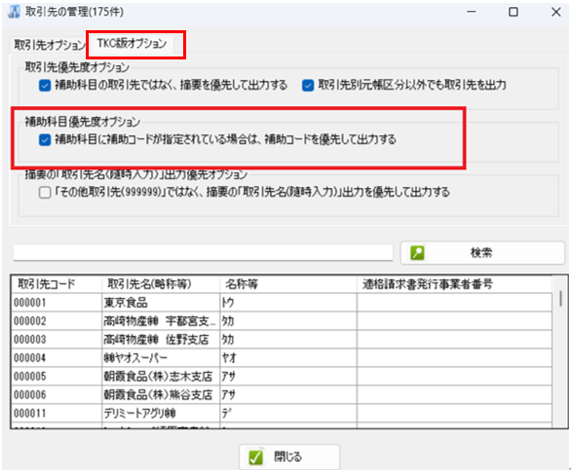Focus the search text input field
Screen dimensions: 571x470
pos(203,252)
